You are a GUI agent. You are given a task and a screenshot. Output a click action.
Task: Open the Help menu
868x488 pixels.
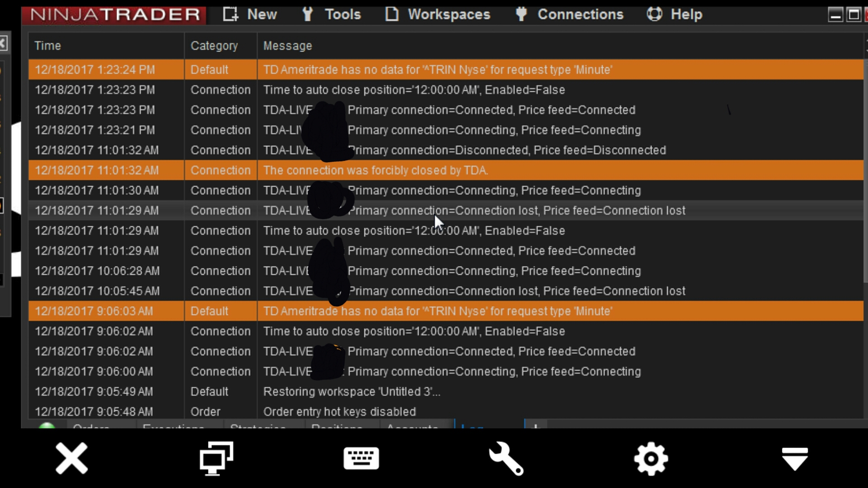(x=674, y=14)
